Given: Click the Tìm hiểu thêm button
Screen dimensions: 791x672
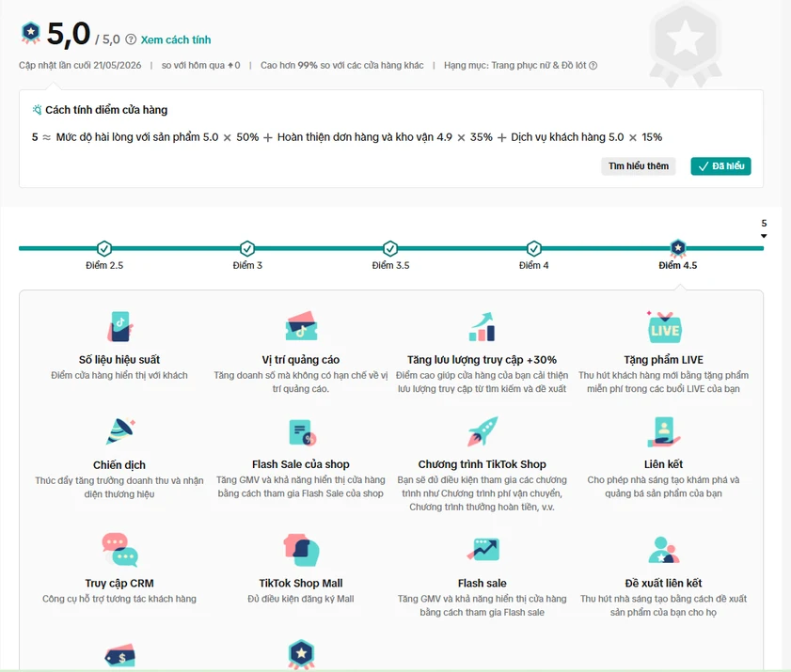Looking at the screenshot, I should point(638,166).
